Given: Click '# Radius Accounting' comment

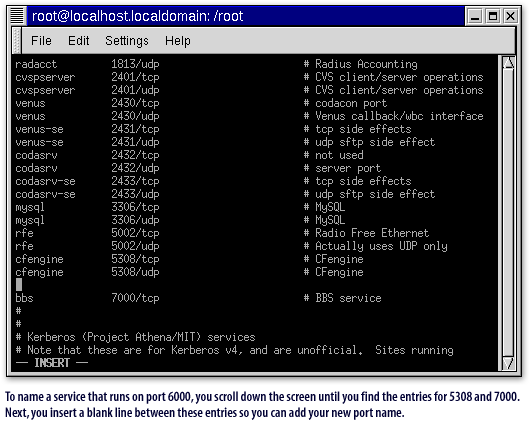Looking at the screenshot, I should 360,64.
